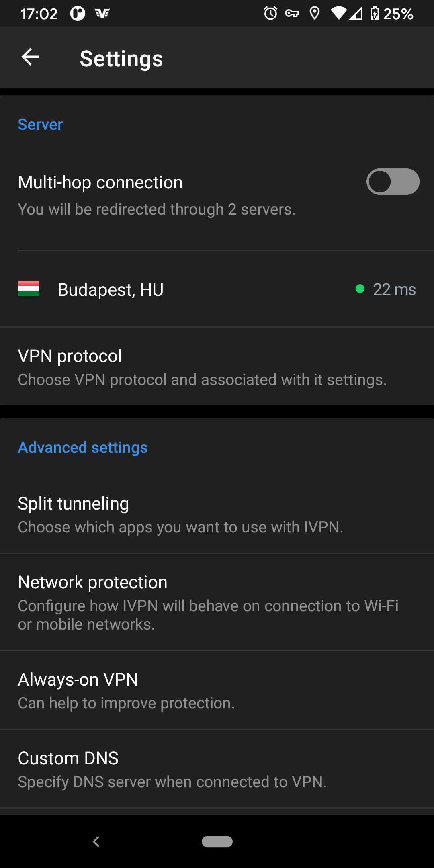Viewport: 434px width, 868px height.
Task: Tap the VPN key status icon
Action: (x=292, y=14)
